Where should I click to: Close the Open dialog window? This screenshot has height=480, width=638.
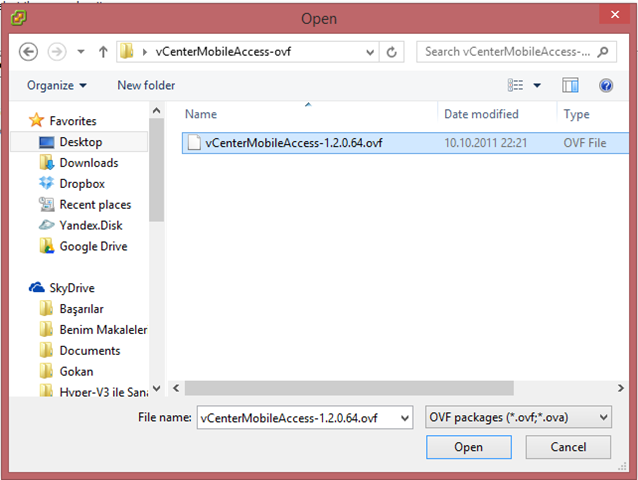615,15
